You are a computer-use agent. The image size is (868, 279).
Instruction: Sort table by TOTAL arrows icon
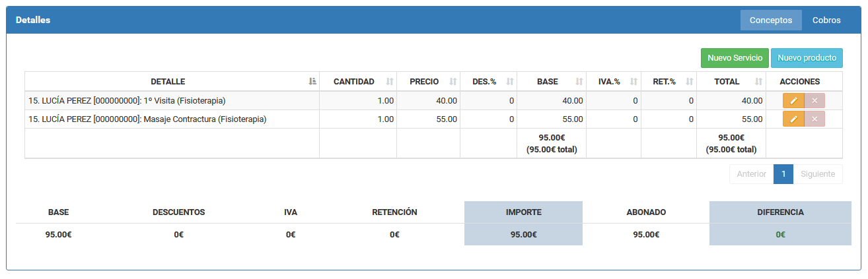(x=759, y=82)
